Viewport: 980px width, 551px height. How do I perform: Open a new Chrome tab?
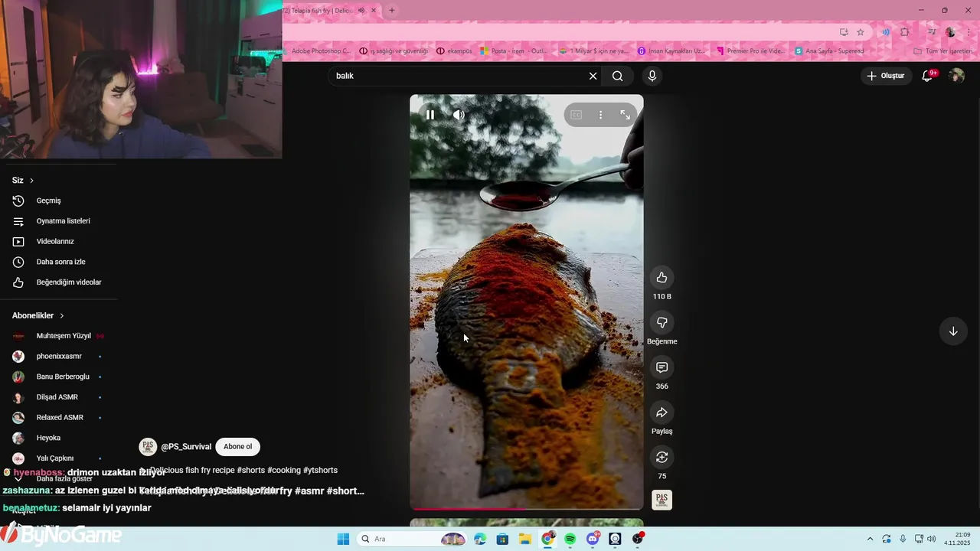[x=392, y=11]
